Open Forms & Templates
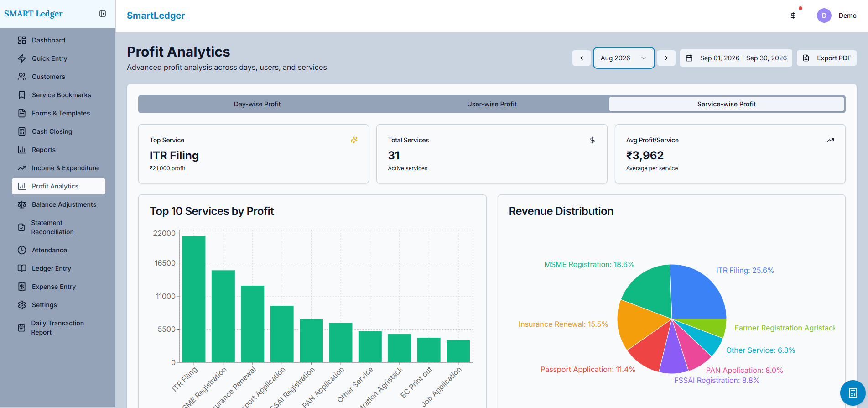868x408 pixels. click(x=58, y=113)
